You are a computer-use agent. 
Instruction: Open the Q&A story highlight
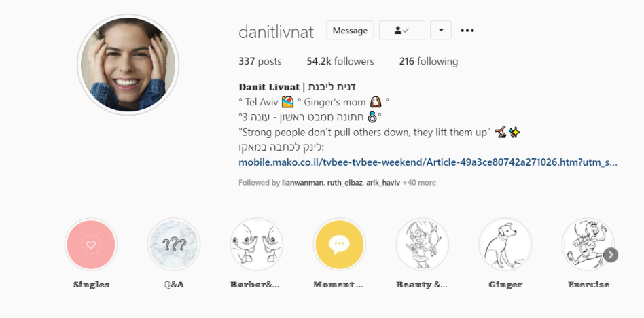pyautogui.click(x=174, y=245)
